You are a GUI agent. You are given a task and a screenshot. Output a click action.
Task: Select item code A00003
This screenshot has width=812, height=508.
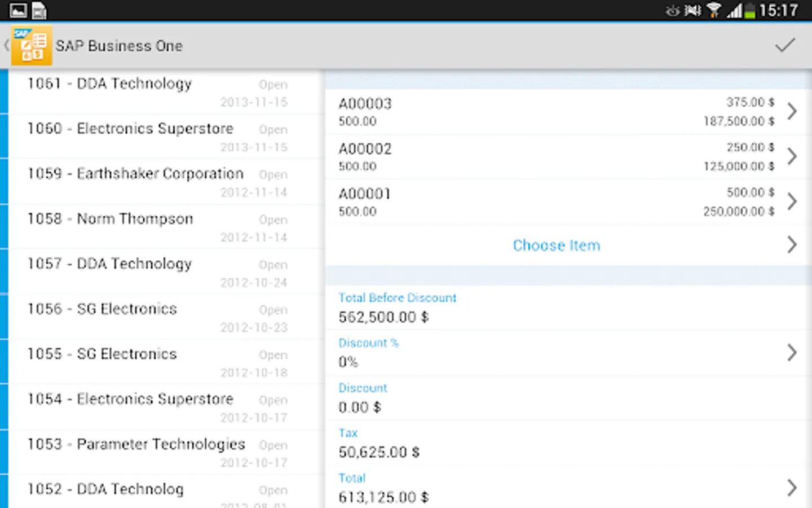[365, 104]
